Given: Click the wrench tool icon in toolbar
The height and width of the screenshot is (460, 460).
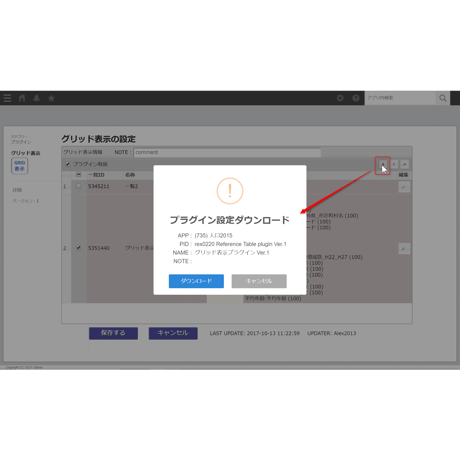Looking at the screenshot, I should 404,164.
